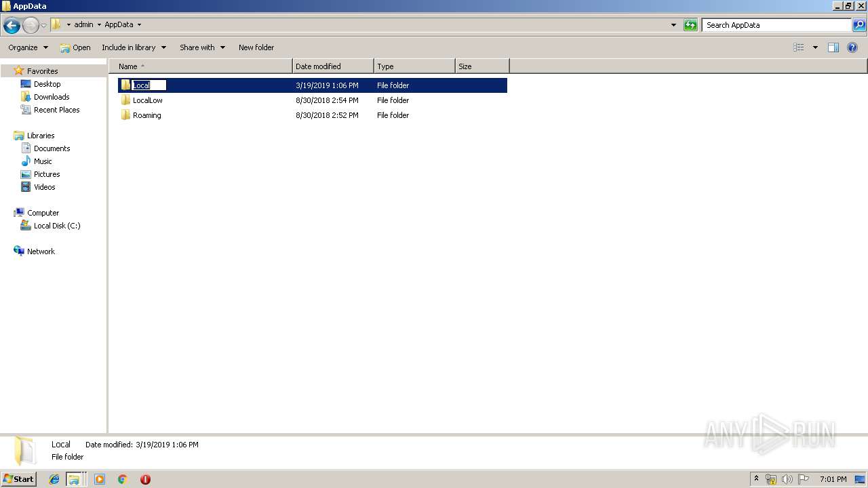The width and height of the screenshot is (868, 488).
Task: Click the network tray icon
Action: pos(771,479)
